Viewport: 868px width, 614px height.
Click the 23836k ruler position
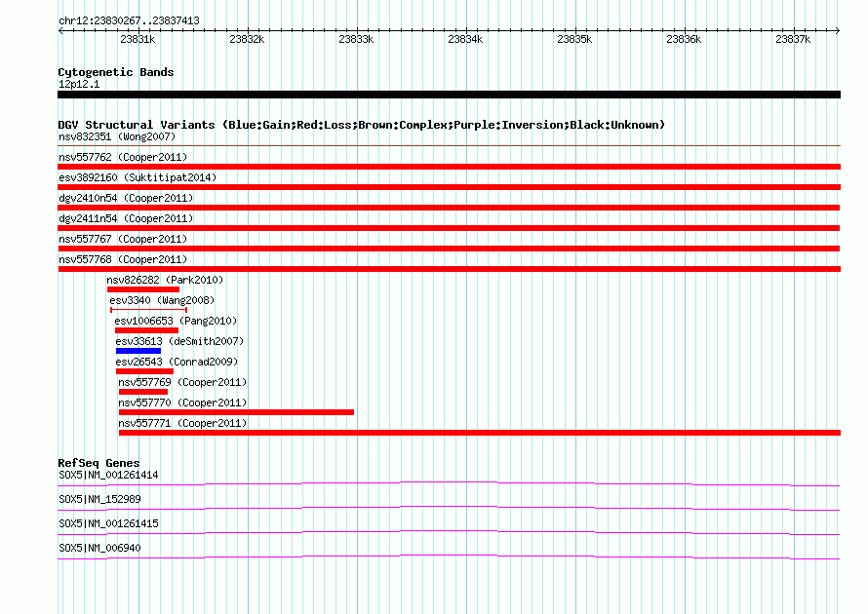pyautogui.click(x=684, y=39)
